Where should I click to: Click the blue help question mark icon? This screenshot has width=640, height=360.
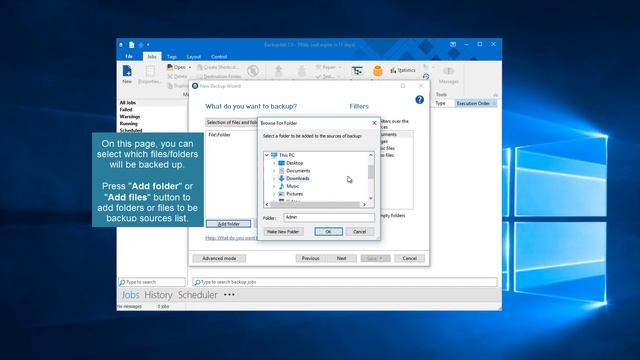click(x=419, y=100)
